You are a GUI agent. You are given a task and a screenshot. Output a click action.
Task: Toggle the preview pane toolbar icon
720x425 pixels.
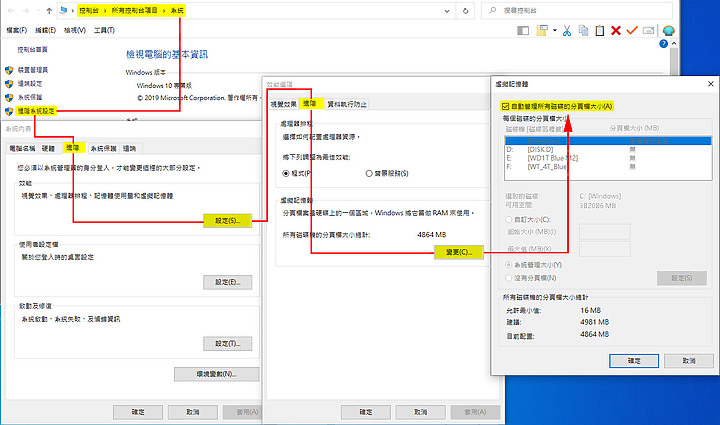tap(523, 31)
